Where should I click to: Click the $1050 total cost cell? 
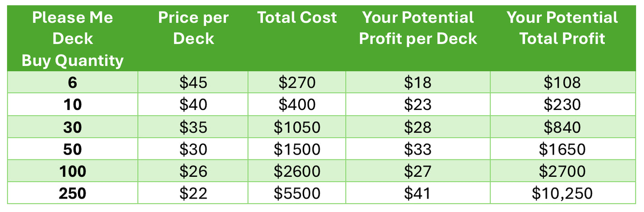297,126
